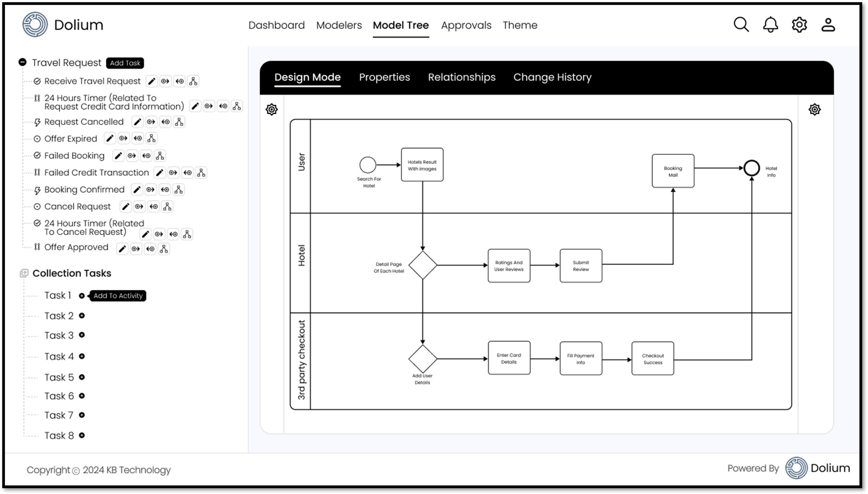Open the notifications bell icon
The height and width of the screenshot is (494, 868).
point(770,25)
